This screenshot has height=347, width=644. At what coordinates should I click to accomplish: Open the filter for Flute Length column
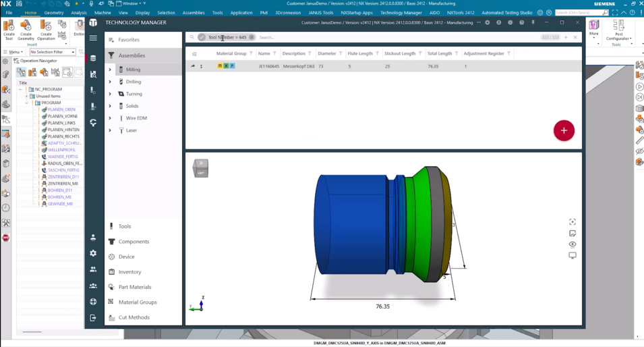coord(377,53)
